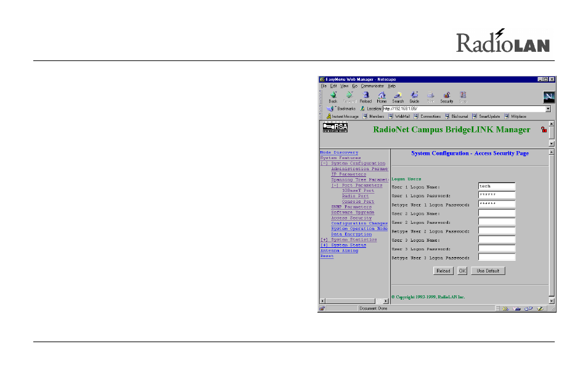Screen dimensions: 588x381
Task: Click the Netscape N logo
Action: 549,97
